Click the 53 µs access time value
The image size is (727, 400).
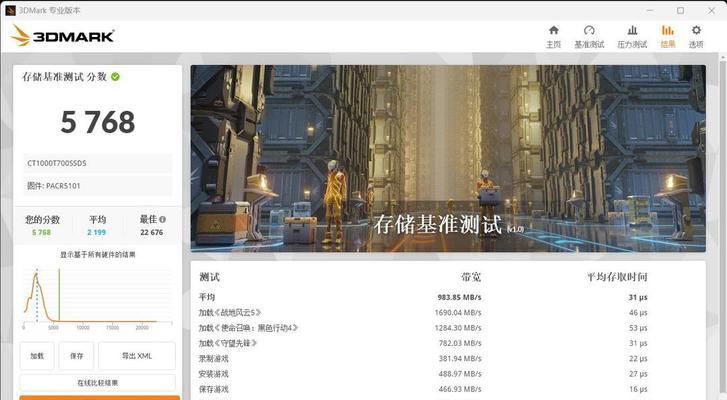pos(638,328)
